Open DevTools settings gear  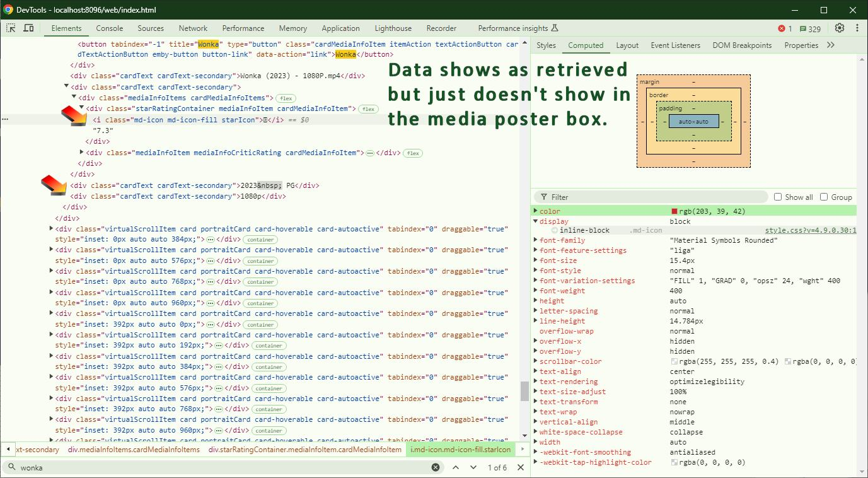839,28
